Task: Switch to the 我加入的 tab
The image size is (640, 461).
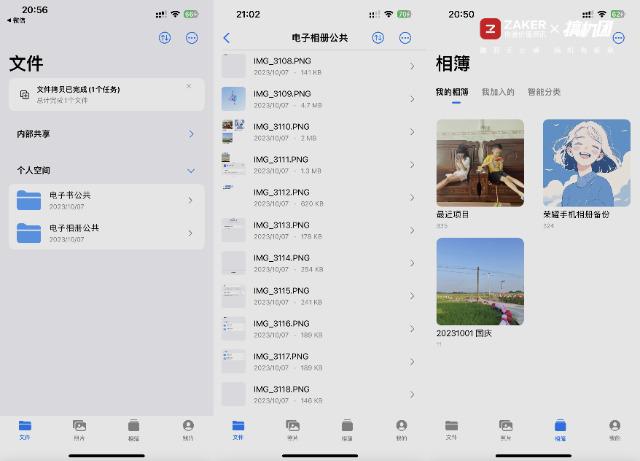Action: click(x=497, y=92)
